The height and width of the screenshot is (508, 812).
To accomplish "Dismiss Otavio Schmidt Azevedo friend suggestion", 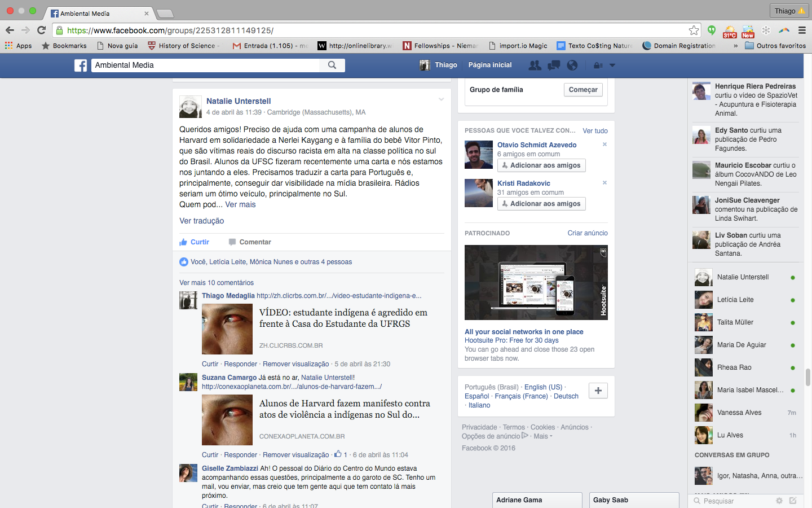I will 604,144.
